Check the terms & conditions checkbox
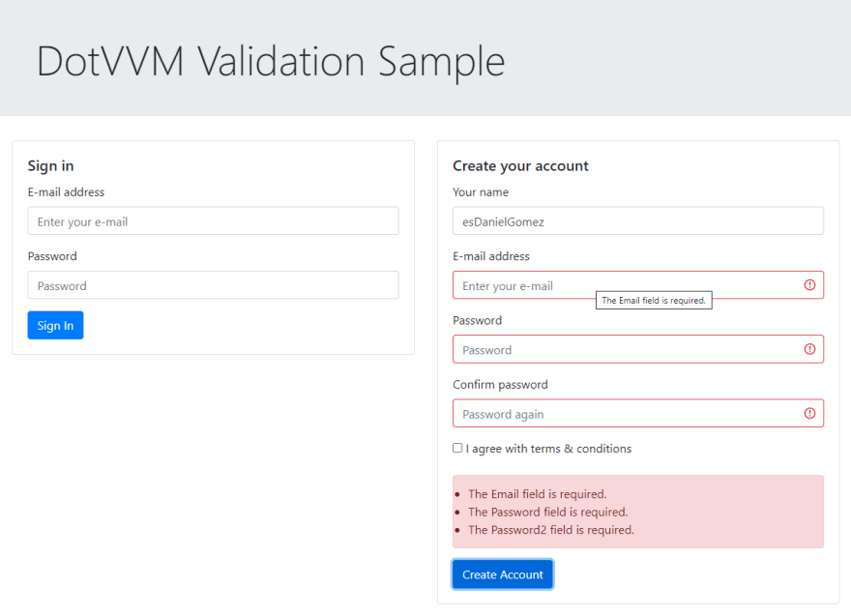 [457, 448]
